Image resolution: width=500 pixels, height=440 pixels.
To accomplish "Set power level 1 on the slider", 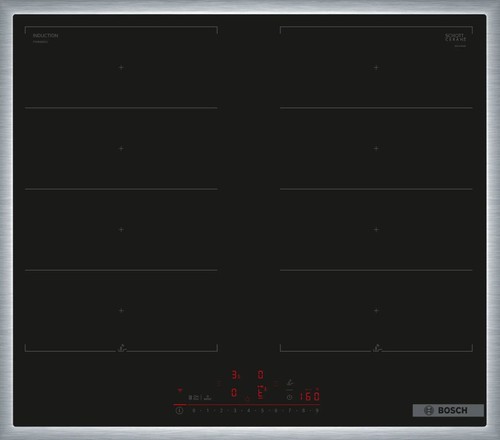I will tap(207, 410).
